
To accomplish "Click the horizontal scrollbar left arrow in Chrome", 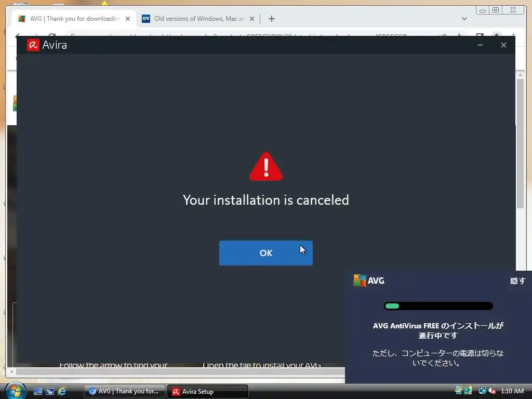I will coord(11,372).
